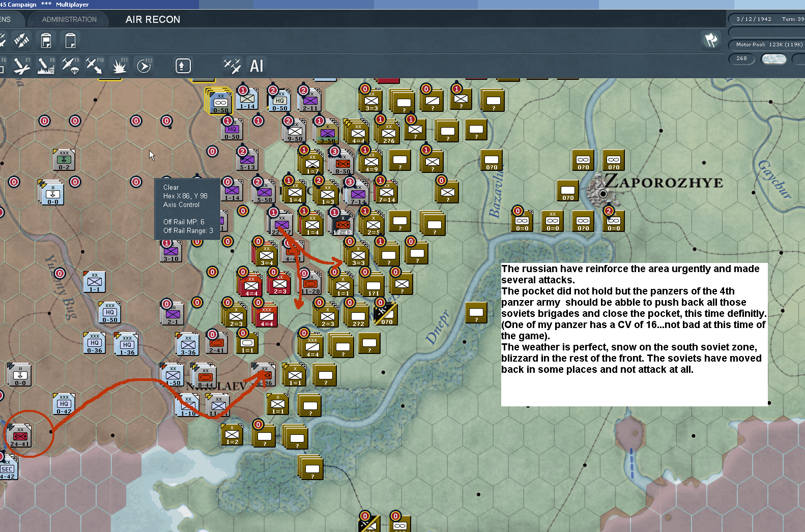Select the F9 air transport mode icon

pos(70,66)
